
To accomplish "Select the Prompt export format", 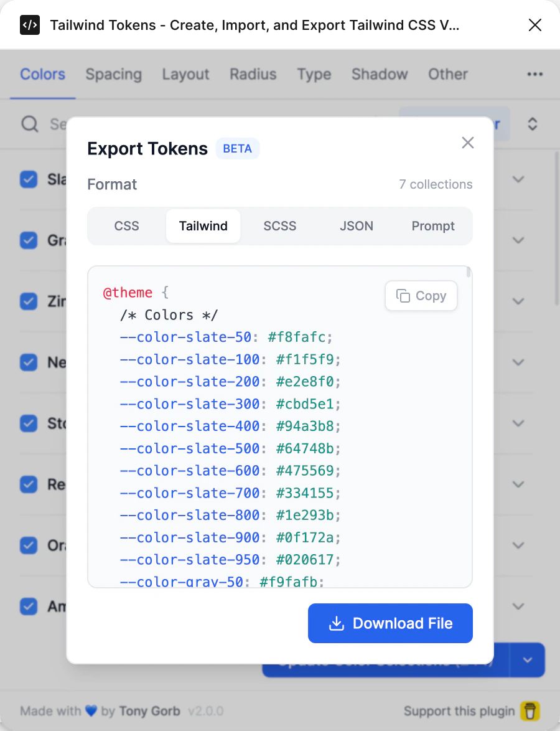I will click(x=433, y=226).
